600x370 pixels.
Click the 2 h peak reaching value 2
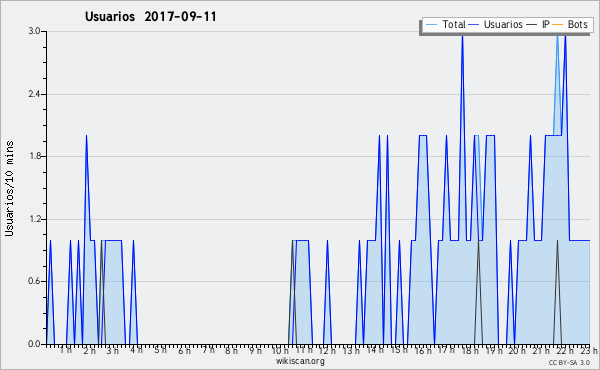[x=86, y=135]
